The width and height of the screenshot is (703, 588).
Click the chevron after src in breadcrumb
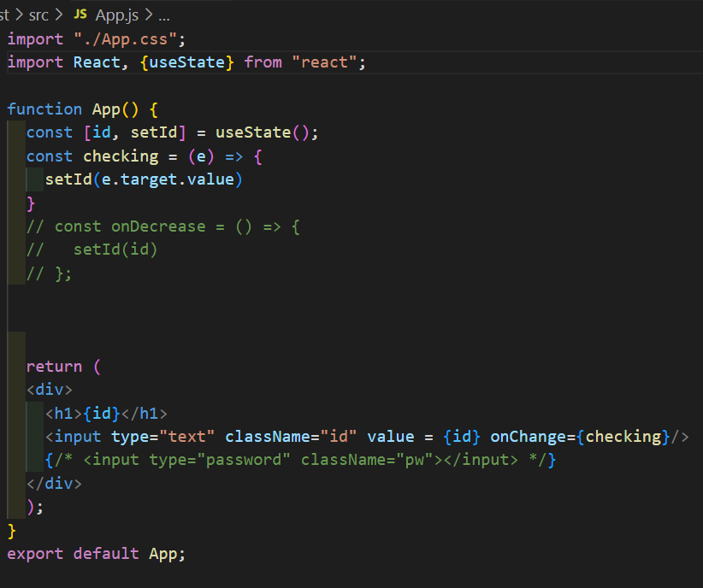tap(59, 15)
